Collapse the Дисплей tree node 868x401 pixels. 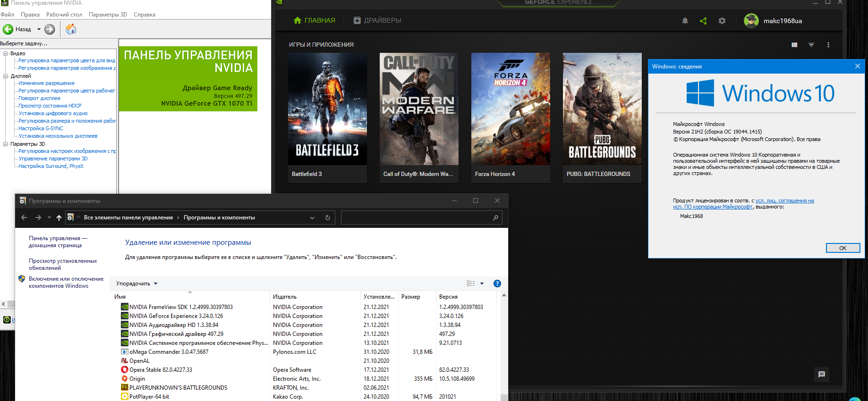point(6,76)
